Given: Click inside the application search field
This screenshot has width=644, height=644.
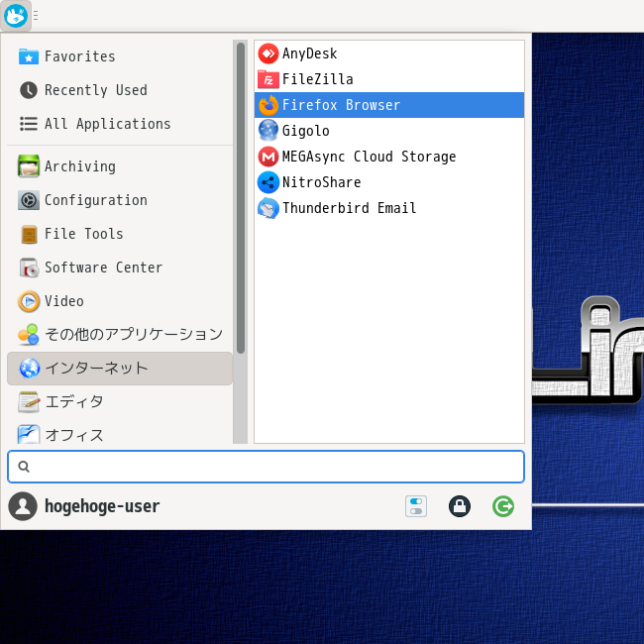Looking at the screenshot, I should pyautogui.click(x=266, y=467).
